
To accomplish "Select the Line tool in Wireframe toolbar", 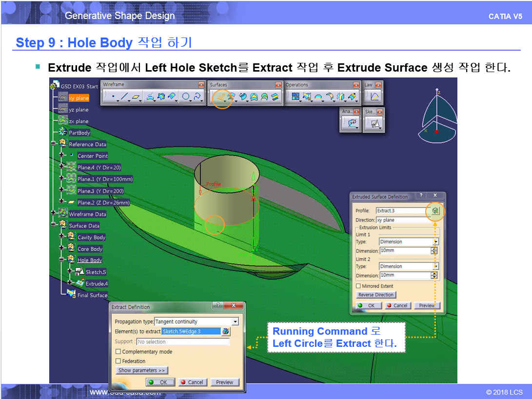I will click(124, 97).
